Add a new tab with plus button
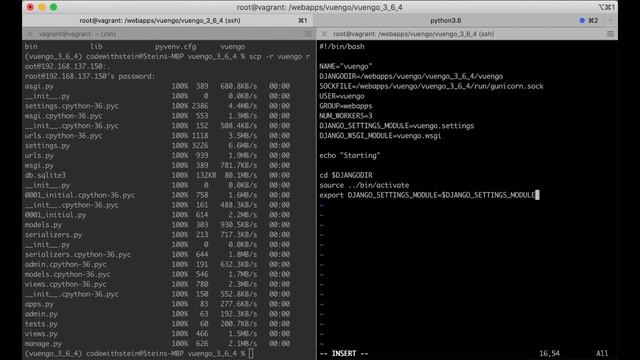The image size is (640, 360). coord(611,20)
